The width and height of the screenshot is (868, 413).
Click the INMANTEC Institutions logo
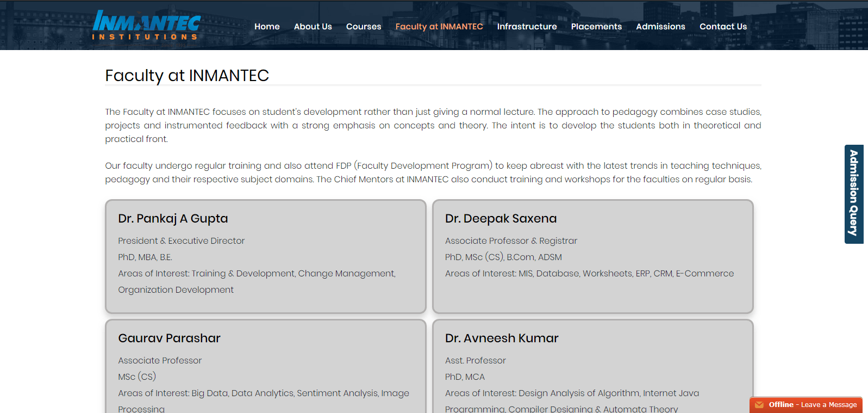pyautogui.click(x=146, y=25)
